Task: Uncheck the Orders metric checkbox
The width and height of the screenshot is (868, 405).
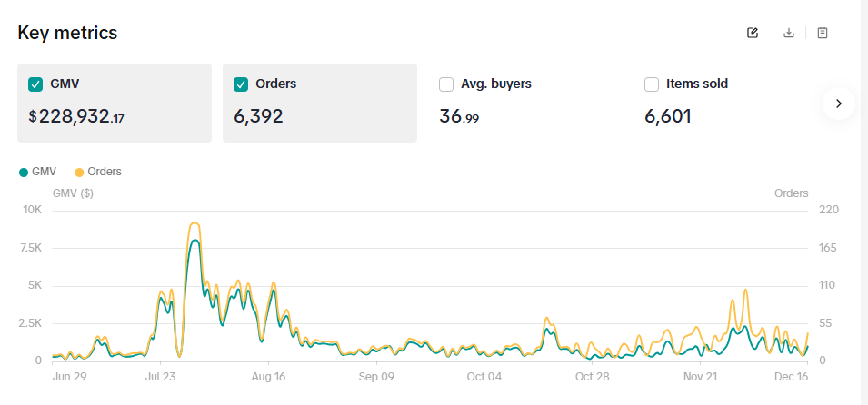Action: (241, 84)
